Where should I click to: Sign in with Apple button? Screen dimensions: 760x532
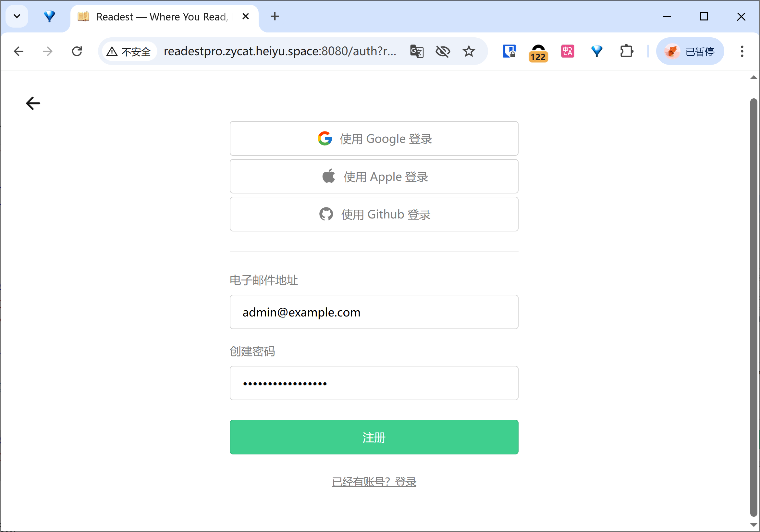(374, 177)
